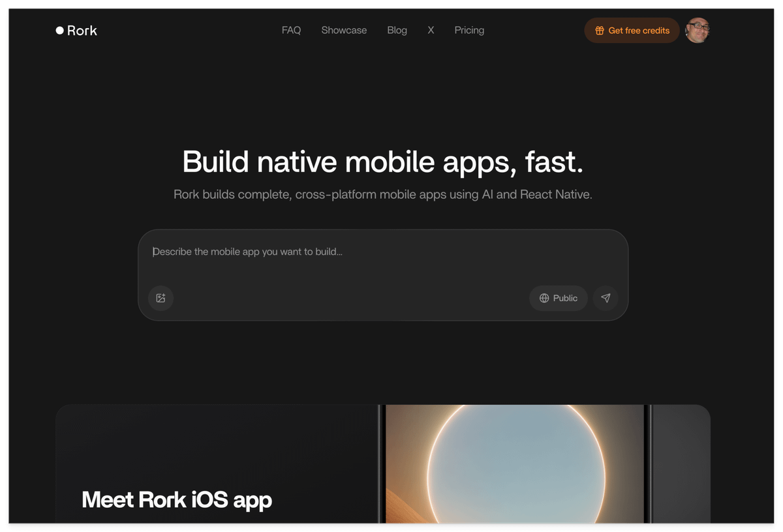Click the subtitle mentioning AI and React Native
Screen dimensions: 783x532
pyautogui.click(x=382, y=194)
